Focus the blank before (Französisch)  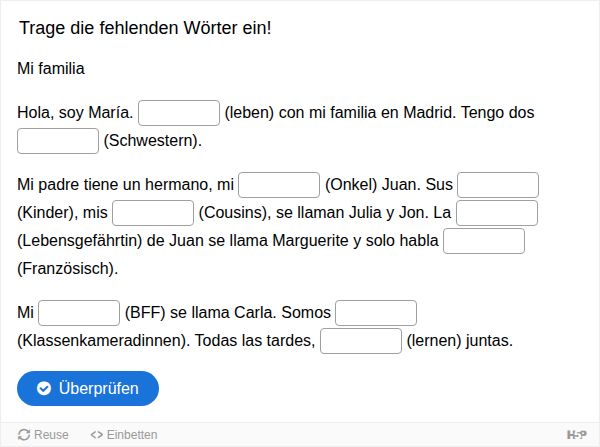[484, 241]
